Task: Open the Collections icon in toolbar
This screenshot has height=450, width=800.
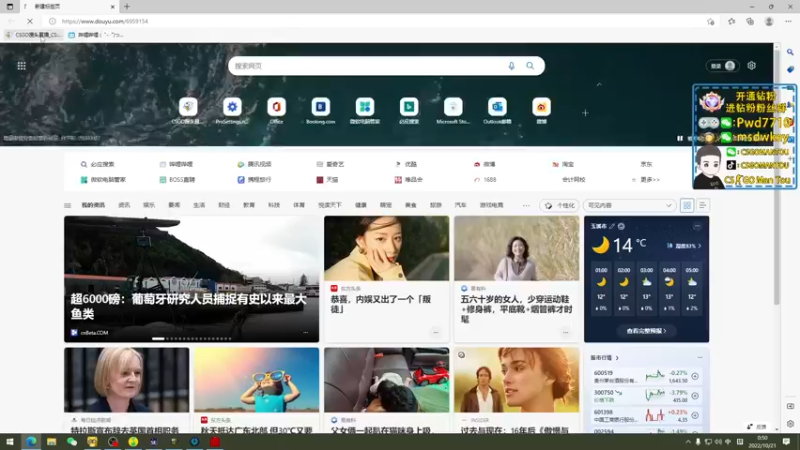Action: click(x=749, y=21)
